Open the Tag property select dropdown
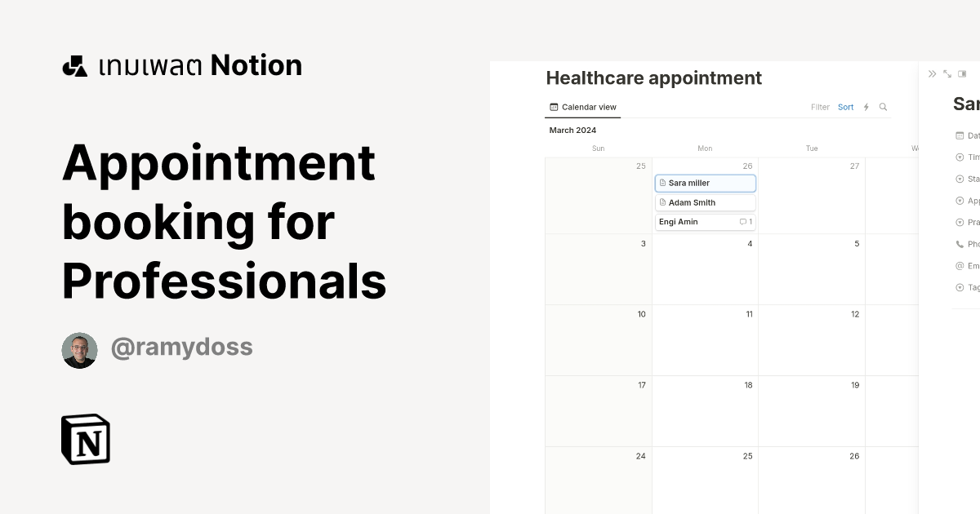The image size is (980, 514). click(958, 287)
